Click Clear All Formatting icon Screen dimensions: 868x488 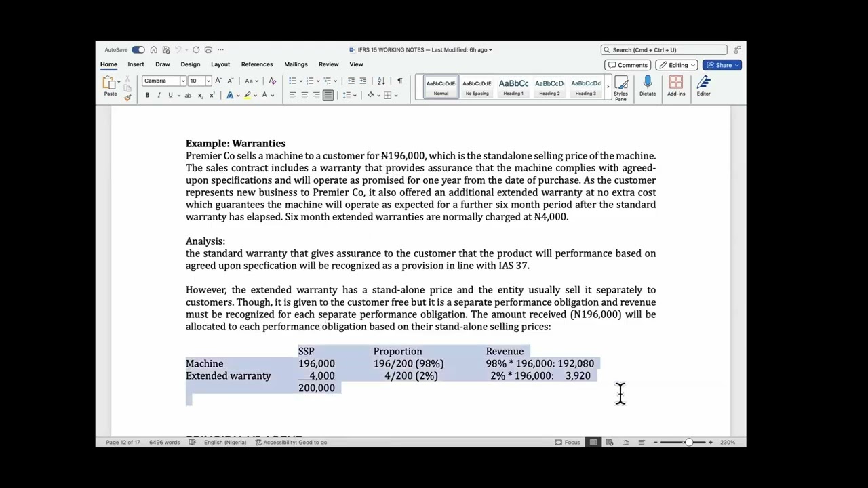coord(272,81)
